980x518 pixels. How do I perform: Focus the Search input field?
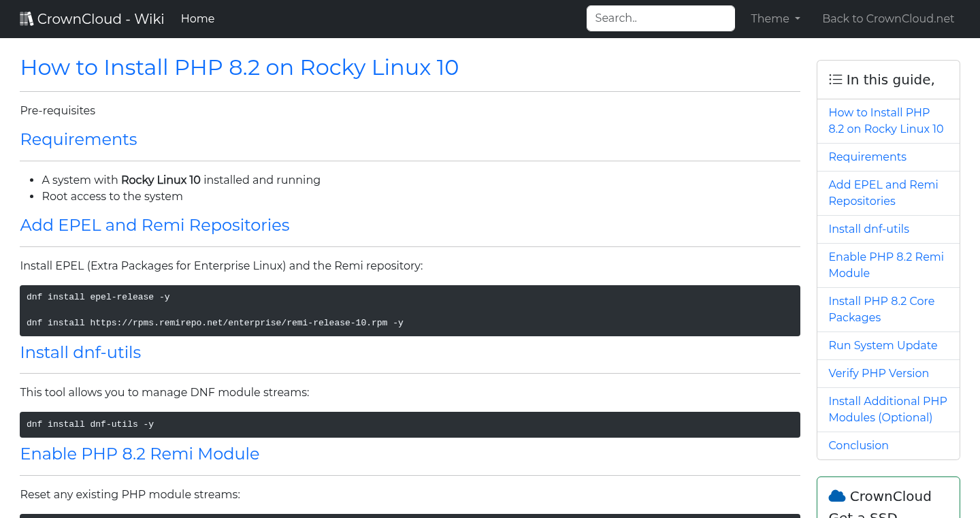(660, 18)
